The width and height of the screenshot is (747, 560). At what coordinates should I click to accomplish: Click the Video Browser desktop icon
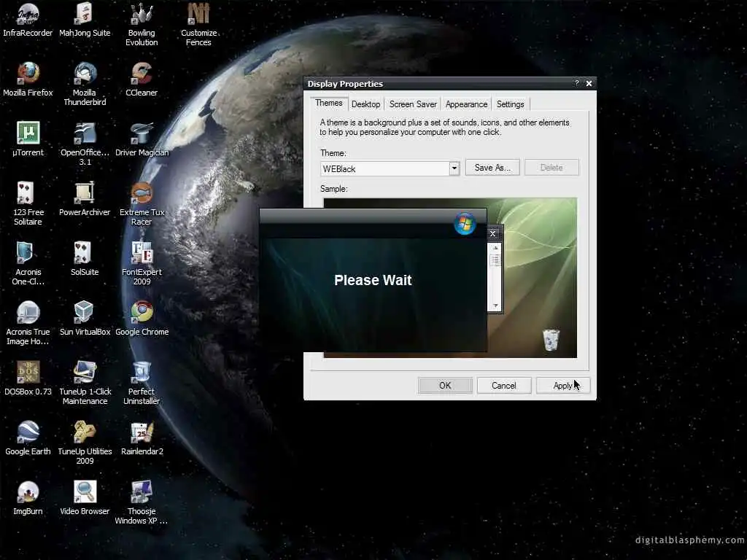point(85,497)
